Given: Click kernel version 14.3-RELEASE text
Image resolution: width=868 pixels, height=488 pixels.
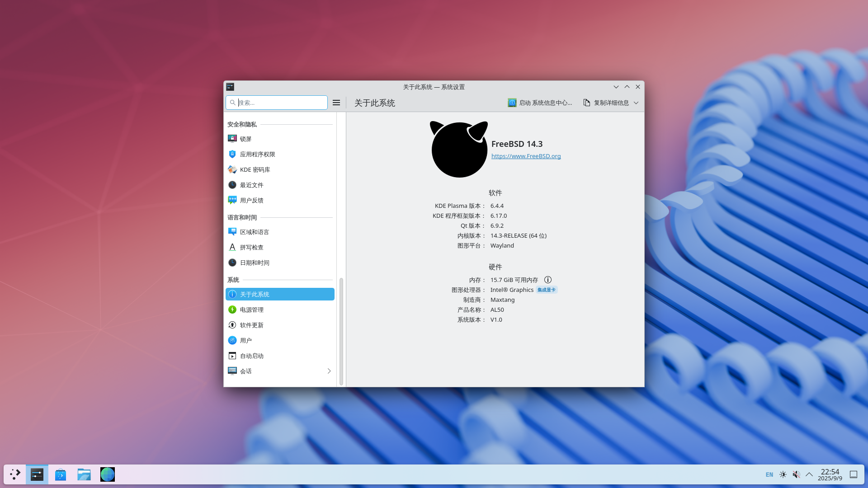Looking at the screenshot, I should click(519, 235).
